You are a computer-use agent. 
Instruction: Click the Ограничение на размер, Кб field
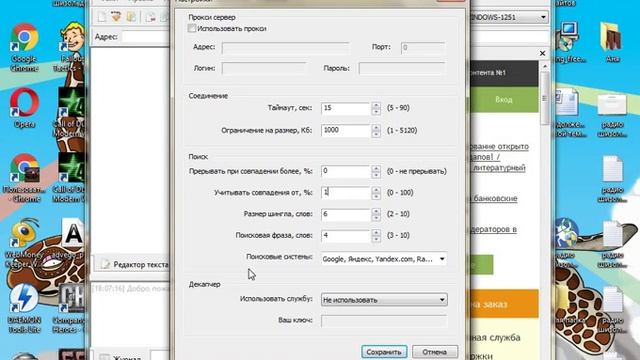346,131
